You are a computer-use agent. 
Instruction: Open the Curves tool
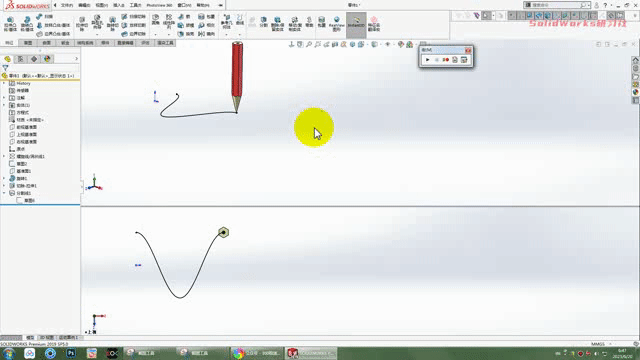(240, 20)
